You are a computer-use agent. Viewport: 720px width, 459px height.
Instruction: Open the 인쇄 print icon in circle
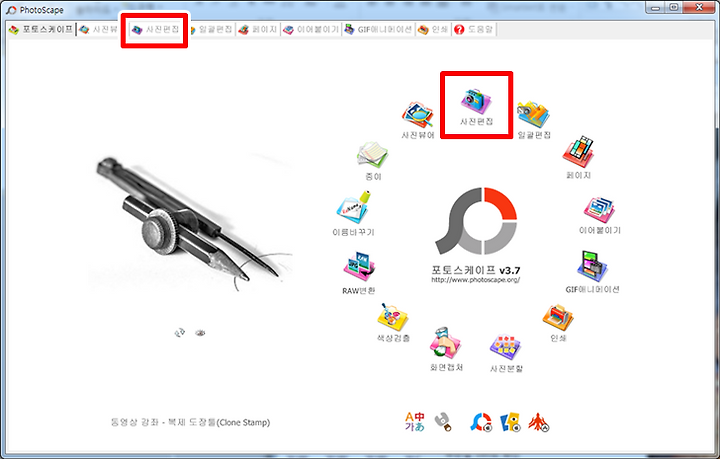(558, 323)
